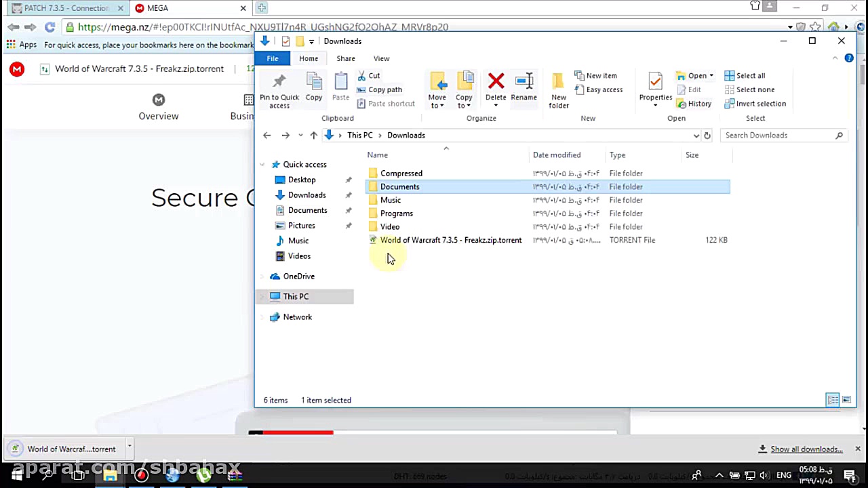868x488 pixels.
Task: Expand the OneDrive tree node
Action: point(262,277)
